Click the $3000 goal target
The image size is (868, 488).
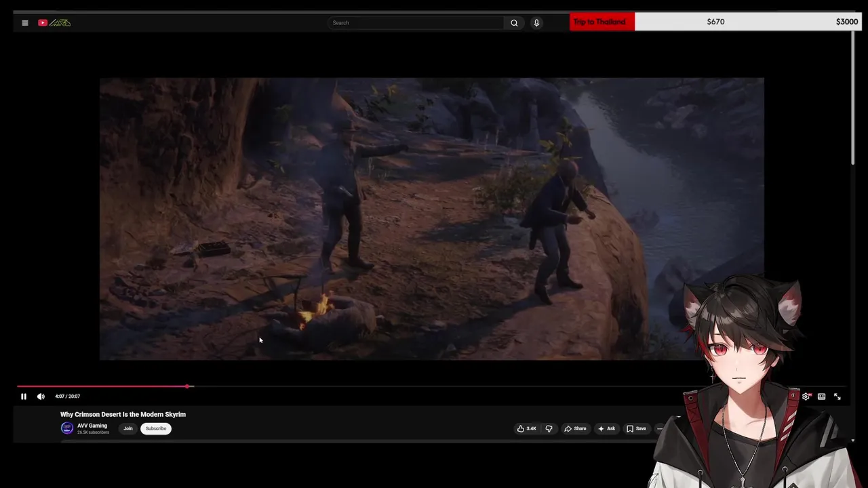(x=847, y=22)
